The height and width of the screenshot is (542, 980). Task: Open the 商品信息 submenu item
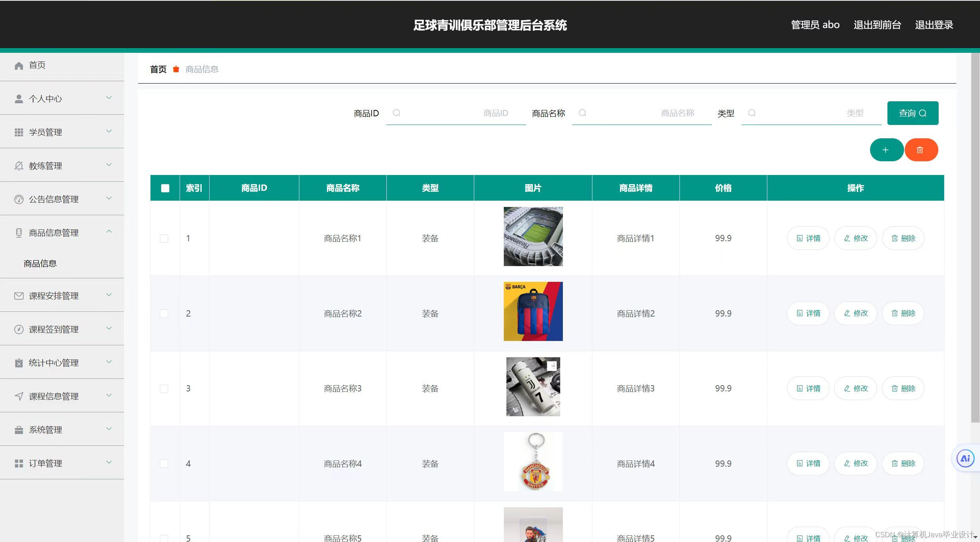[x=40, y=263]
